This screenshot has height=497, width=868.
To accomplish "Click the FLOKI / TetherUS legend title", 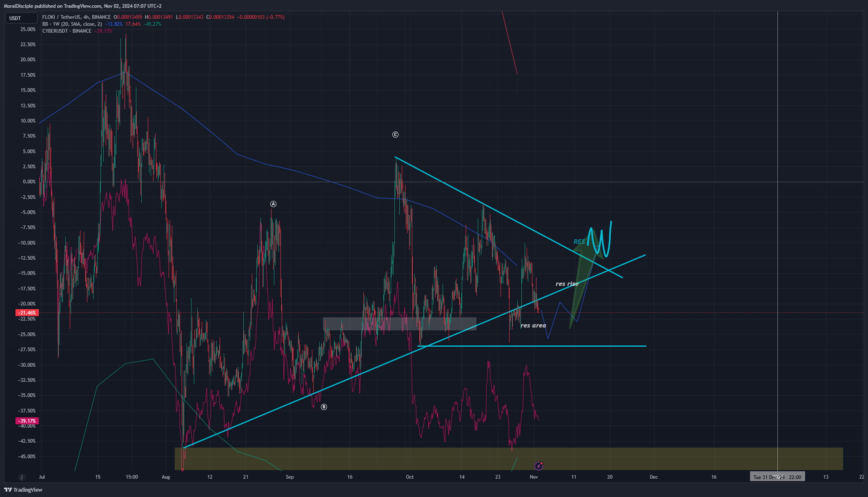I will pyautogui.click(x=76, y=17).
